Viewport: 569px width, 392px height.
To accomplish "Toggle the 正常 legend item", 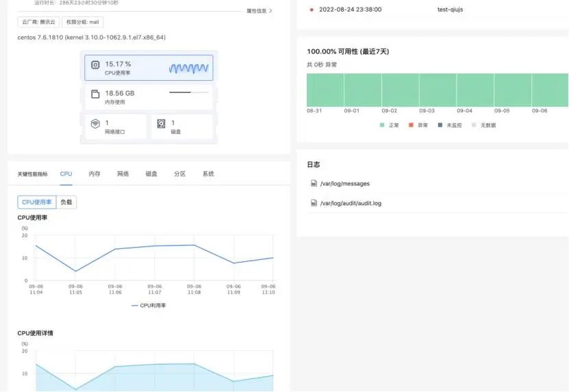I will point(389,125).
